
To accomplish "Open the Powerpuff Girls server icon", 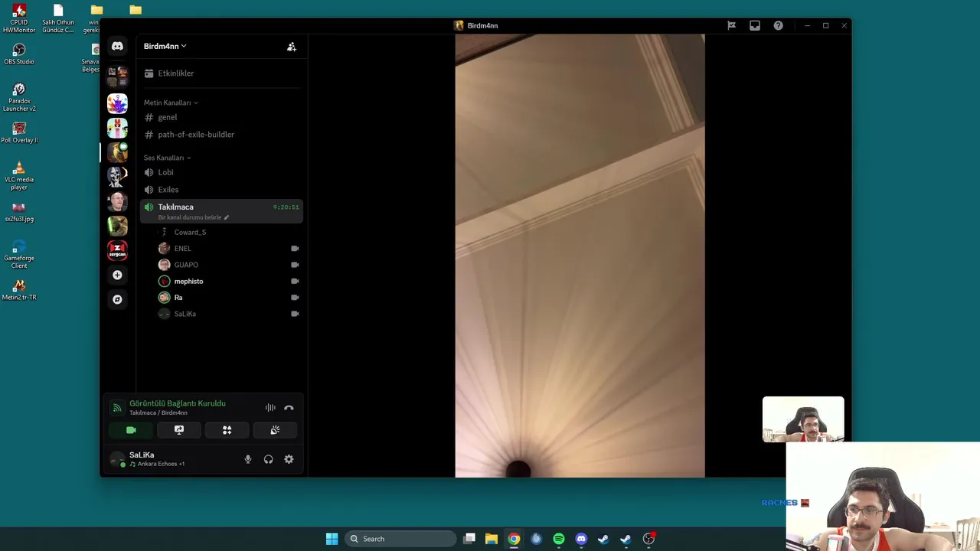I will [117, 127].
